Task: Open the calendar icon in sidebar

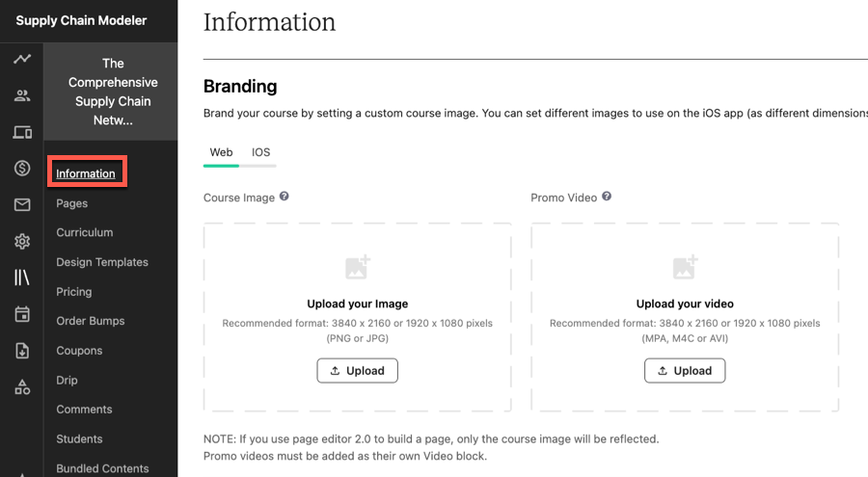Action: click(22, 314)
